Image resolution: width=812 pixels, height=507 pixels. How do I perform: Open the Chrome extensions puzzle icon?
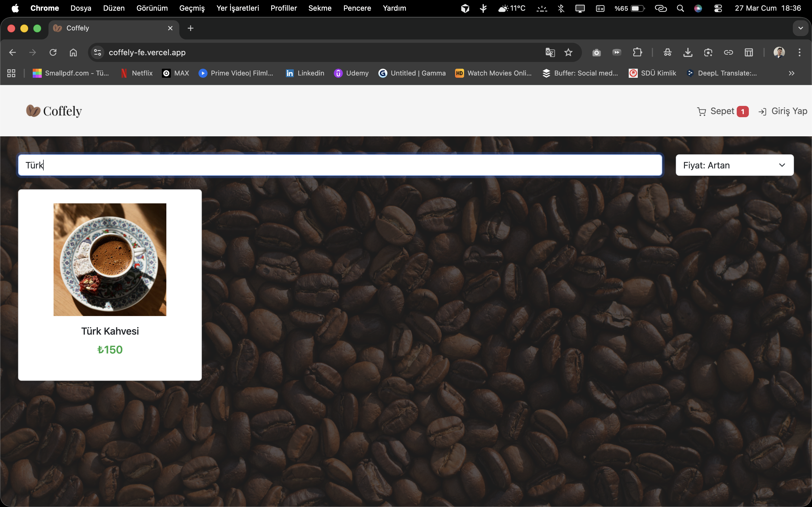coord(637,53)
